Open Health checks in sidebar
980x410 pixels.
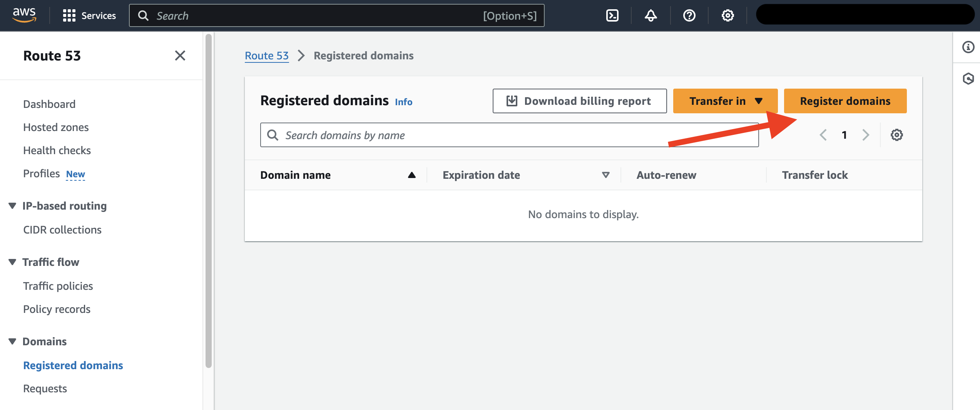pos(57,150)
